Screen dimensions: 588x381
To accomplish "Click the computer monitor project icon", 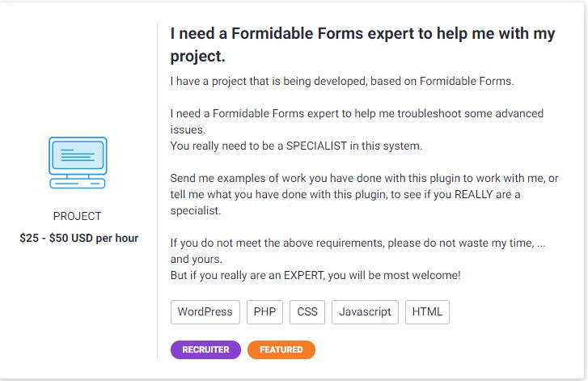I will pos(78,163).
